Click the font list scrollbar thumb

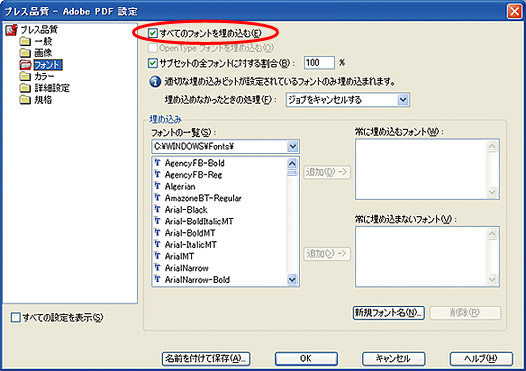[x=292, y=172]
